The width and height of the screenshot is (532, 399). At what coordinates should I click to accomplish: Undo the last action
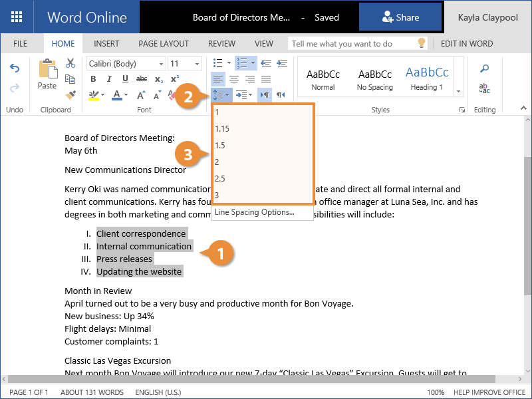click(15, 68)
